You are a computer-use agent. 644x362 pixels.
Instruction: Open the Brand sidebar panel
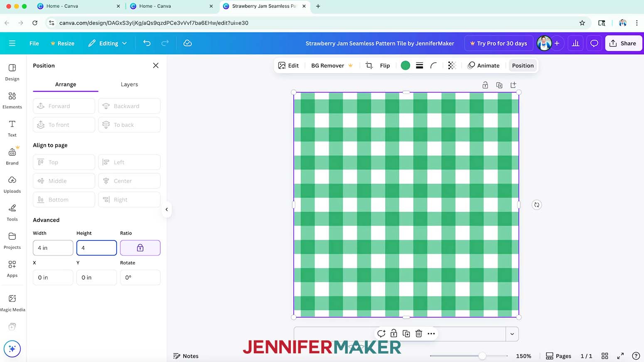[12, 156]
